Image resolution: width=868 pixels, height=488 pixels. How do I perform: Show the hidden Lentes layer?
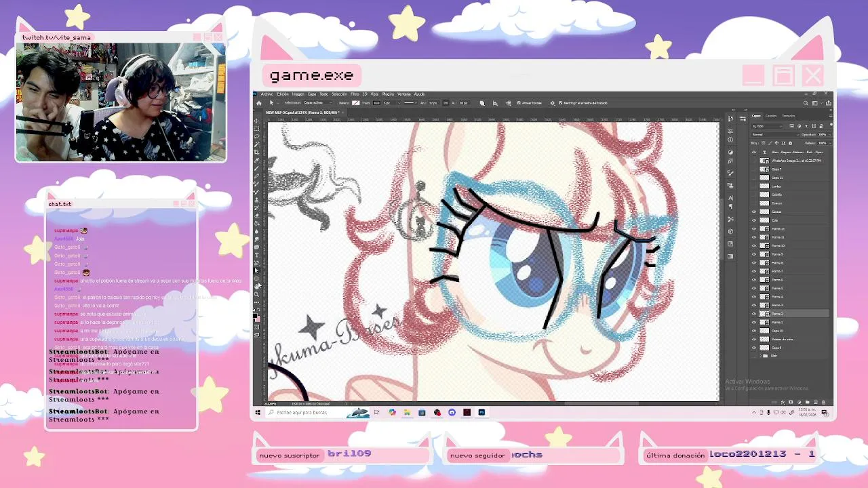(x=754, y=186)
